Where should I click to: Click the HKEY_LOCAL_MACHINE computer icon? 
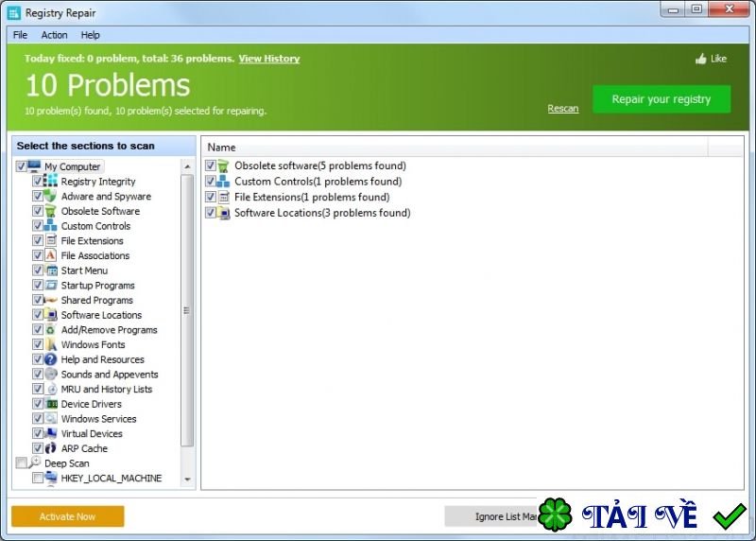(51, 478)
